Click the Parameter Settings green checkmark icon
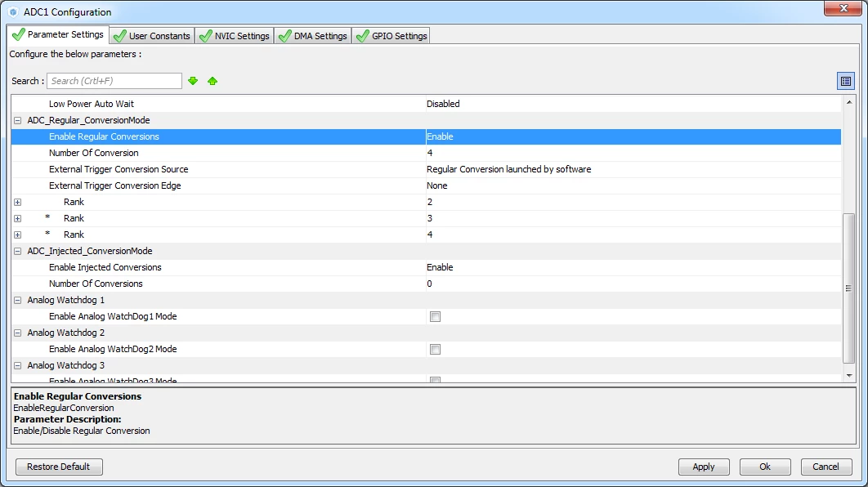 [19, 34]
